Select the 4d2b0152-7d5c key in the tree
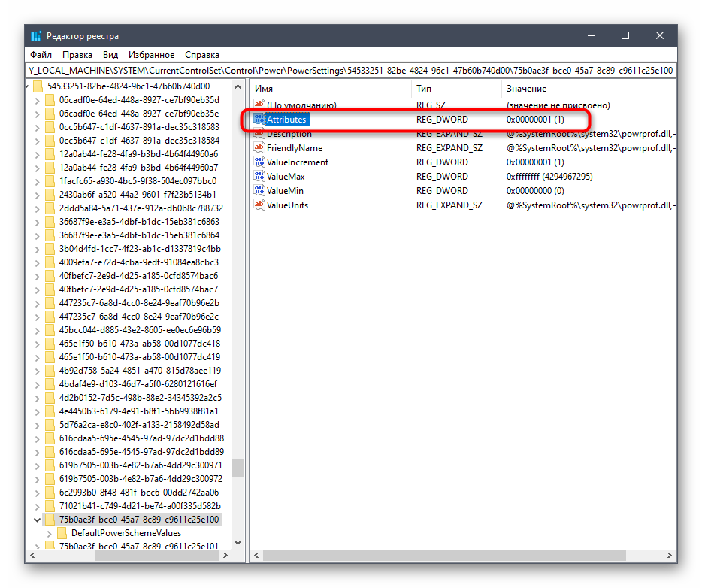Image resolution: width=702 pixels, height=588 pixels. tap(140, 398)
